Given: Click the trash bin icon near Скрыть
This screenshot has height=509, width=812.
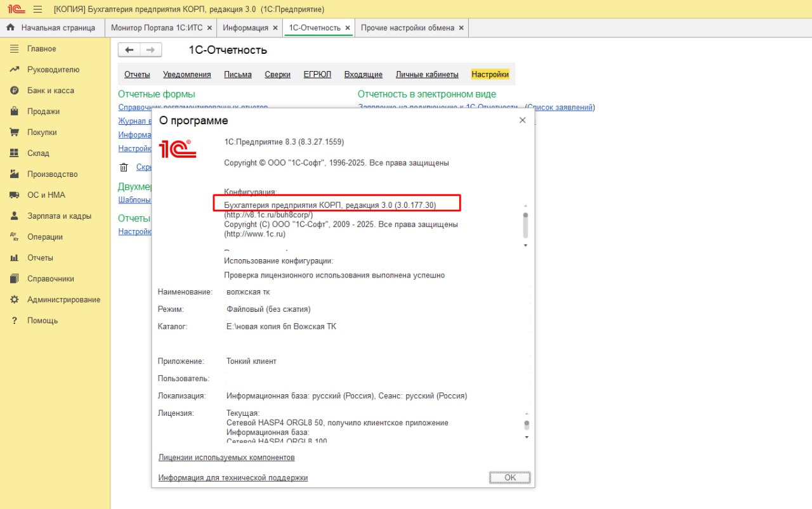Looking at the screenshot, I should click(124, 167).
